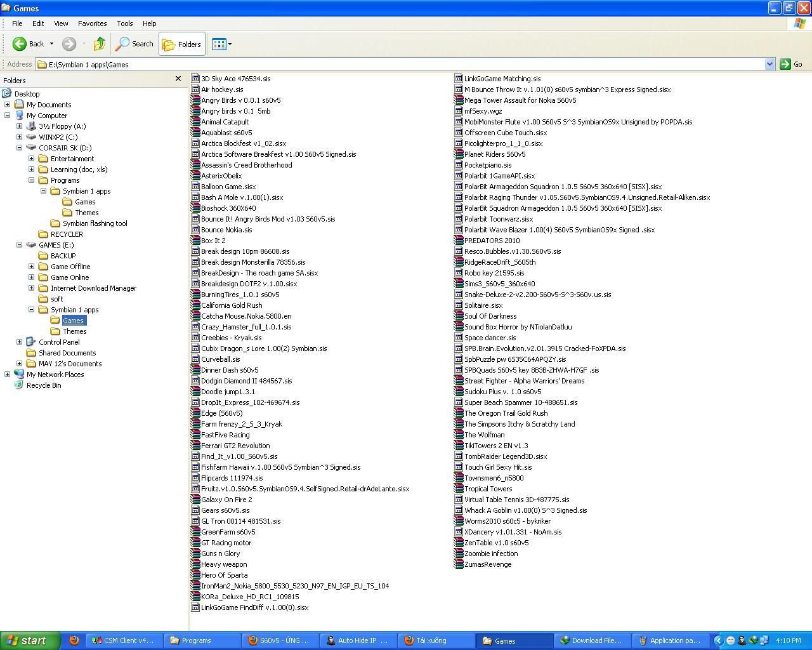Click the Windows Start button

pos(30,640)
